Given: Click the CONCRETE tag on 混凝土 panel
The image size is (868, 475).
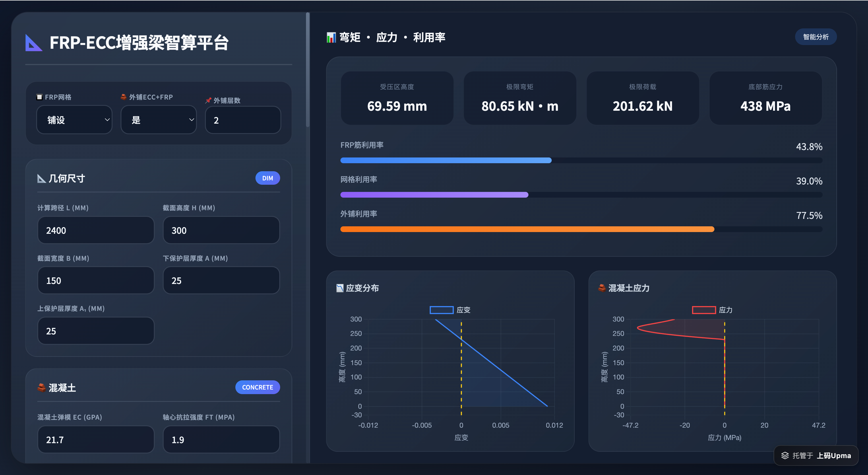Looking at the screenshot, I should click(257, 387).
